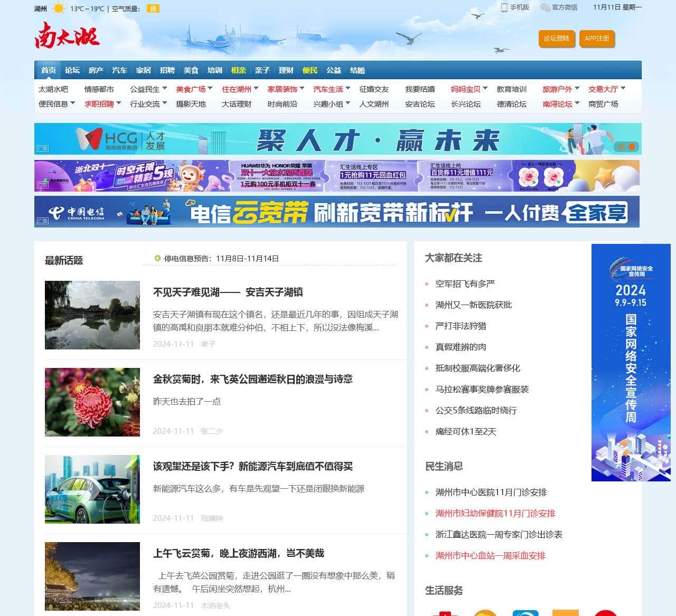Open the 摄影天地 forum link
Viewport: 676px width, 616px height.
(191, 104)
